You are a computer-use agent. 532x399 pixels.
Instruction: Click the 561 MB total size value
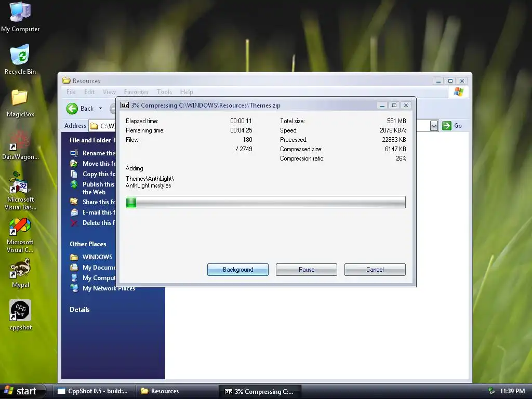tap(396, 121)
